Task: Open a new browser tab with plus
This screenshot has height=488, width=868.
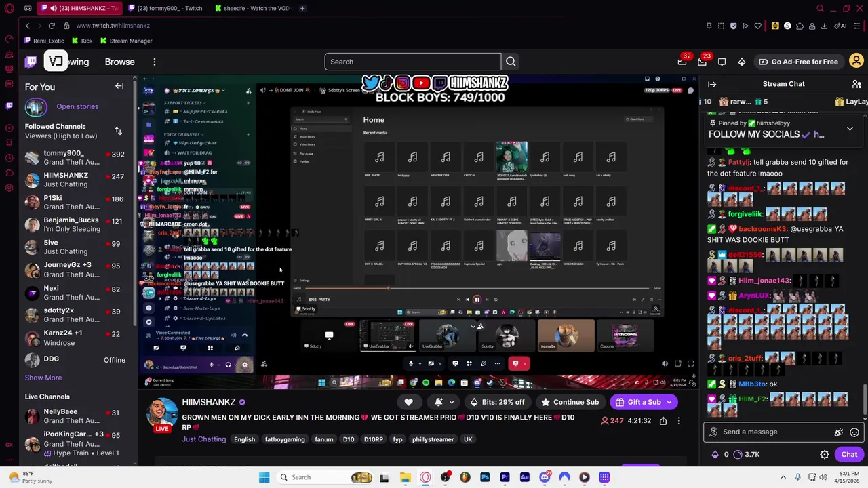Action: tap(302, 8)
